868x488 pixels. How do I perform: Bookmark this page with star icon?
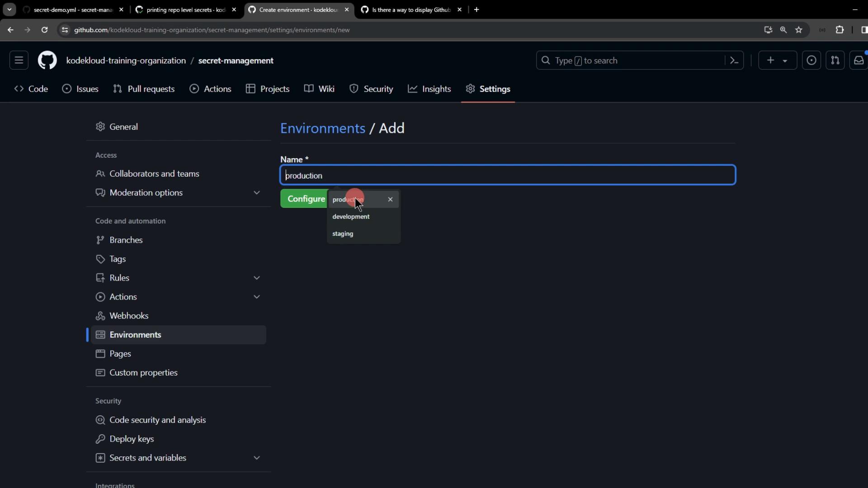[799, 30]
